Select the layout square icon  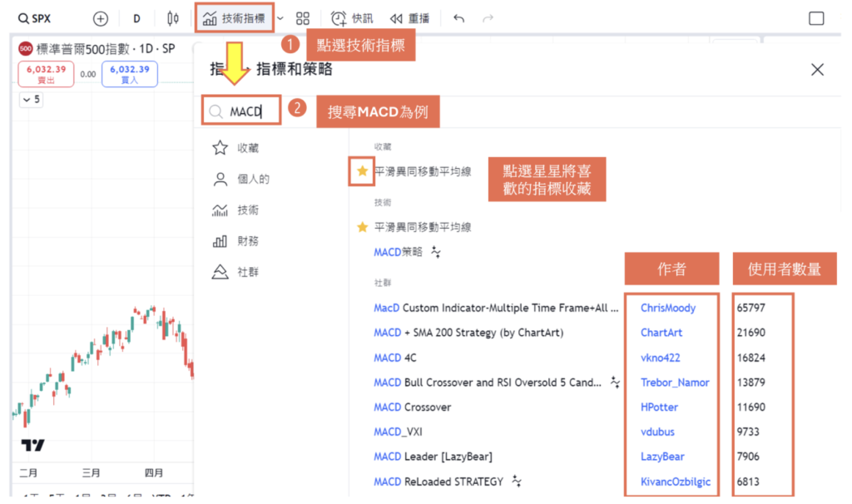816,18
